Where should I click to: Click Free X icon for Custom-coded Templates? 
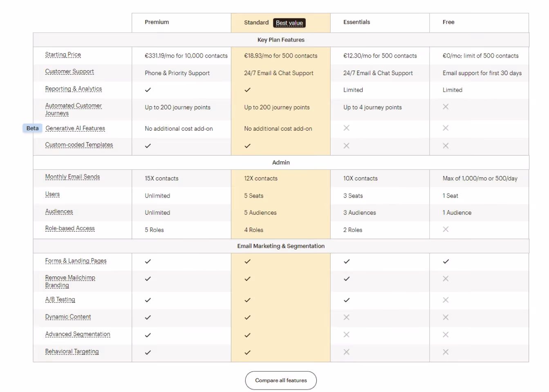446,146
